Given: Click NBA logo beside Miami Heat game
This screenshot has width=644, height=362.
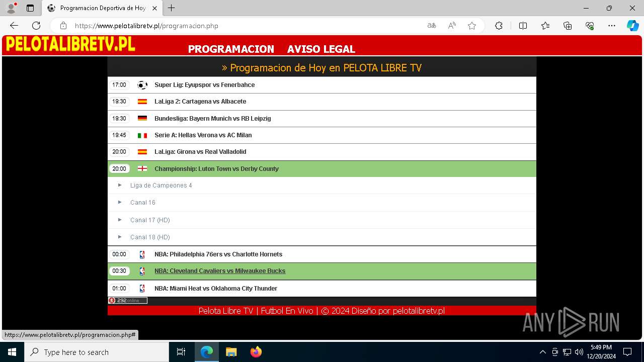Looking at the screenshot, I should tap(142, 289).
